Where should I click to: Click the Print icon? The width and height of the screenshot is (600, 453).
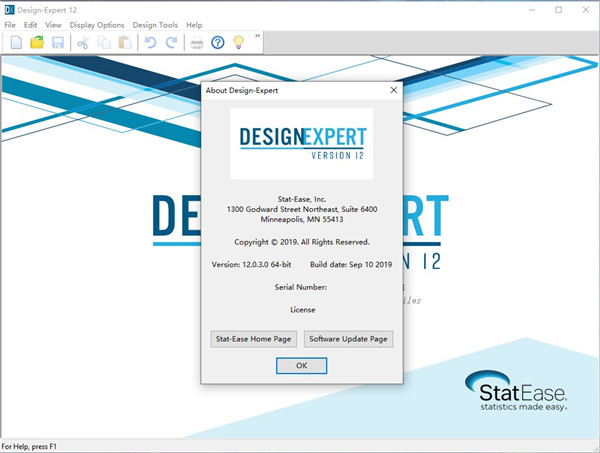197,42
